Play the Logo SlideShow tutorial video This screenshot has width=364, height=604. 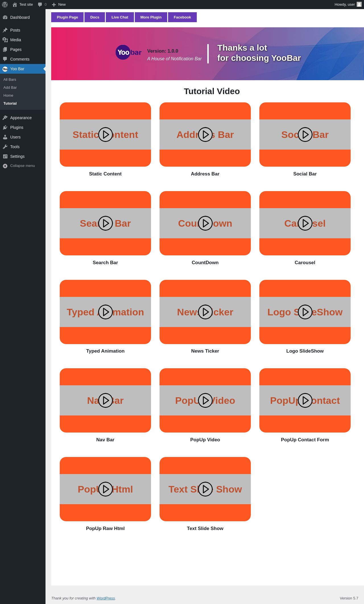(305, 312)
